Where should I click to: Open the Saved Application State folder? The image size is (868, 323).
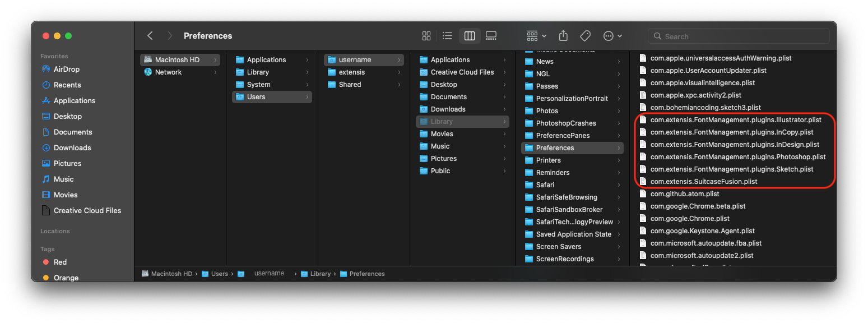[573, 234]
